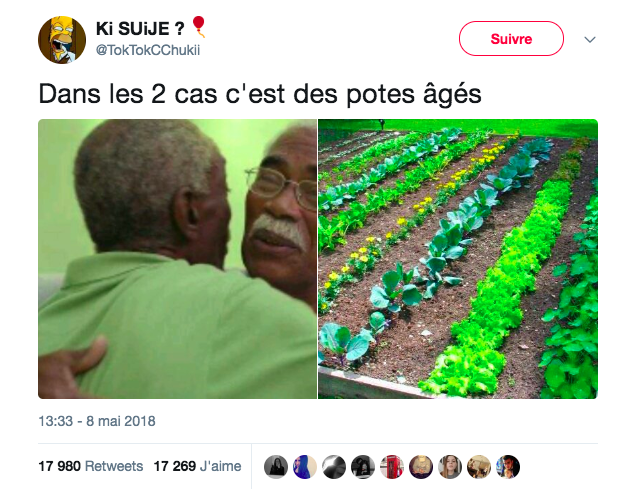Open the vegetable garden rows photo
This screenshot has width=635, height=489.
point(458,259)
